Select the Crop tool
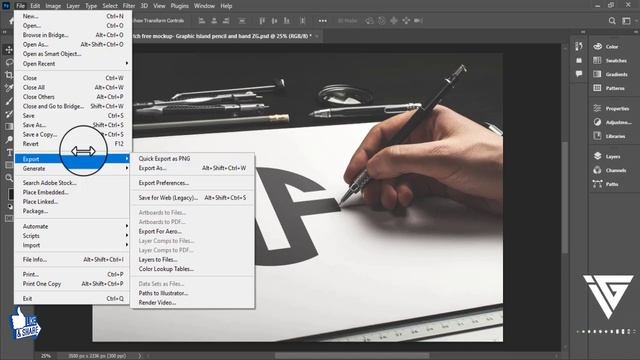This screenshot has width=640, height=360. [9, 75]
